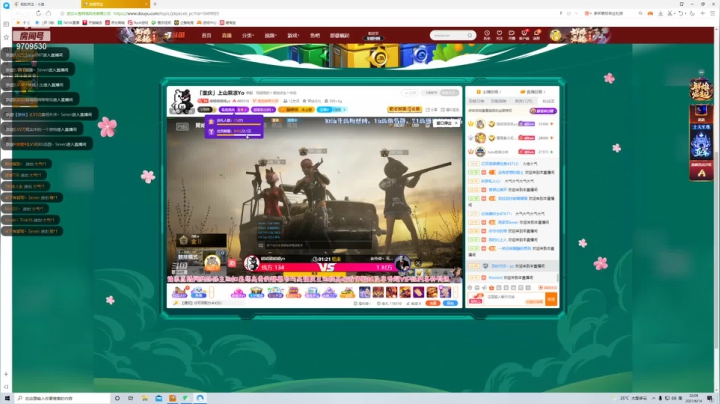This screenshot has height=404, width=720.
Task: Switch to the first browser tab
Action: click(x=46, y=4)
